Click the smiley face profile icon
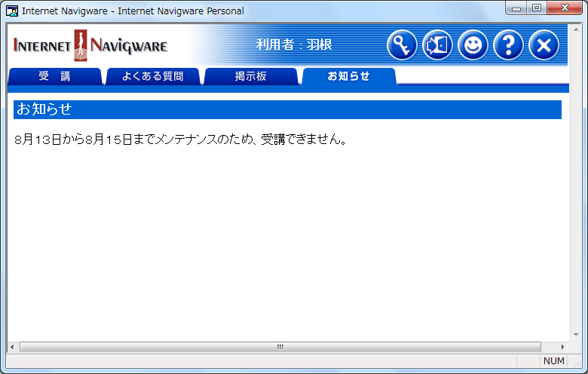The width and height of the screenshot is (588, 374). (x=473, y=45)
